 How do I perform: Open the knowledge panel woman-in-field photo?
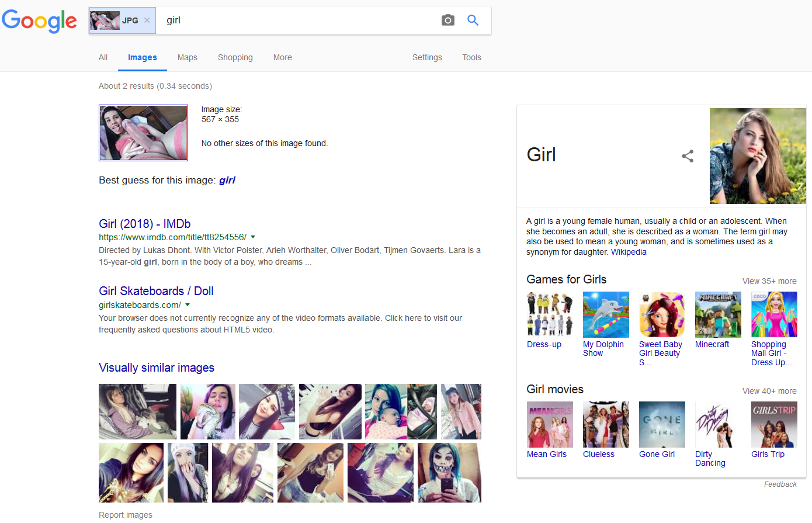point(758,156)
